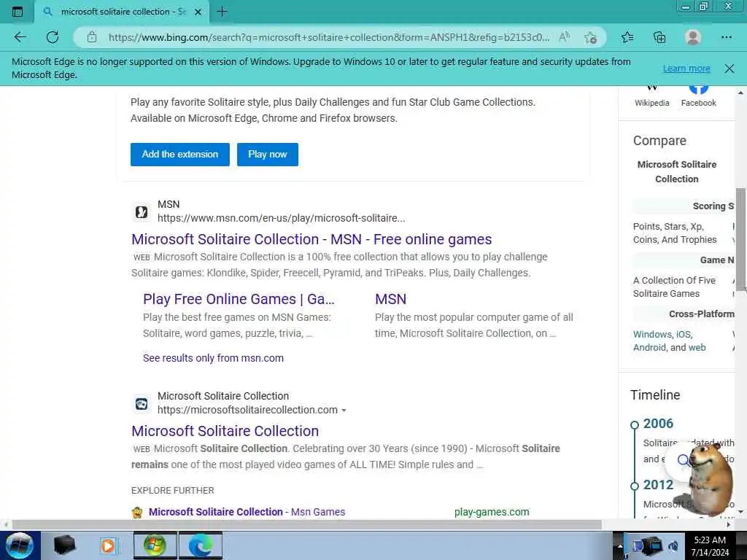Close the microsoft solitaire collection tab
The height and width of the screenshot is (560, 747).
point(198,12)
